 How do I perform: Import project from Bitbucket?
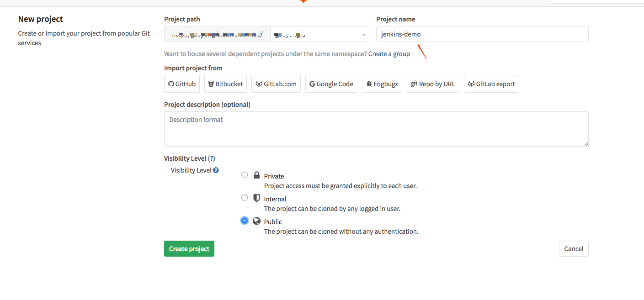[x=226, y=84]
